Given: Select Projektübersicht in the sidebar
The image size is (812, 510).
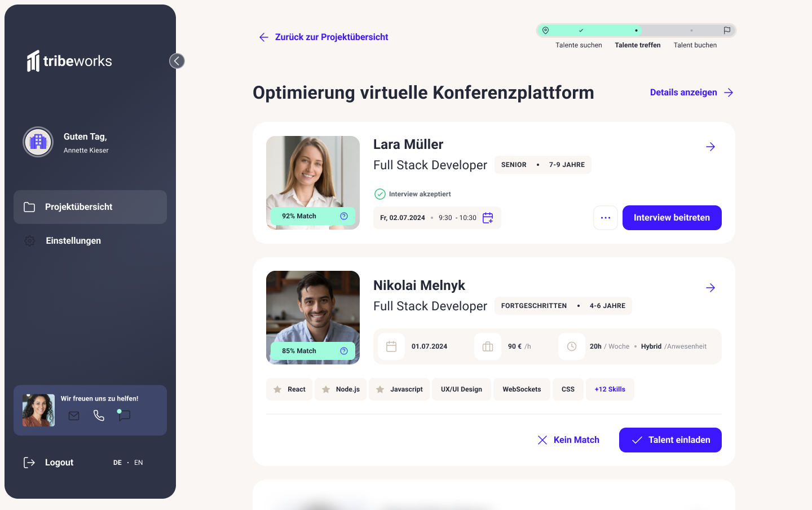Looking at the screenshot, I should pyautogui.click(x=90, y=207).
